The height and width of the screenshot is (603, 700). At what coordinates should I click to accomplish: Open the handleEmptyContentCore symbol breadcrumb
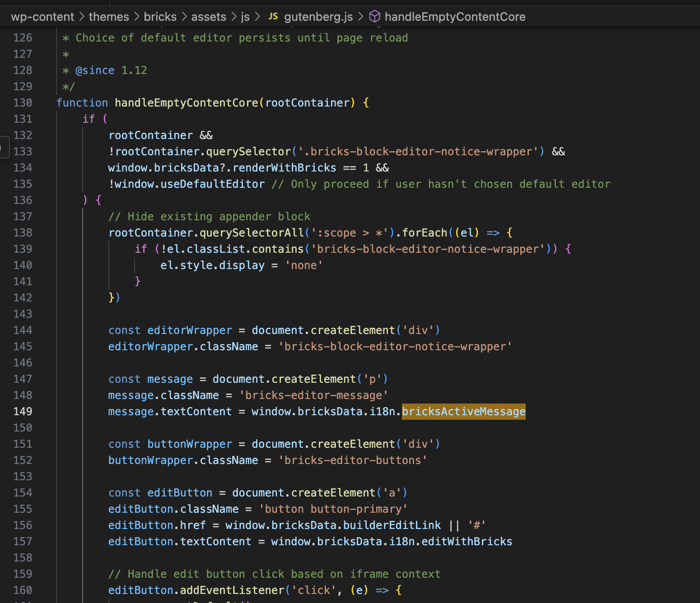click(x=455, y=17)
